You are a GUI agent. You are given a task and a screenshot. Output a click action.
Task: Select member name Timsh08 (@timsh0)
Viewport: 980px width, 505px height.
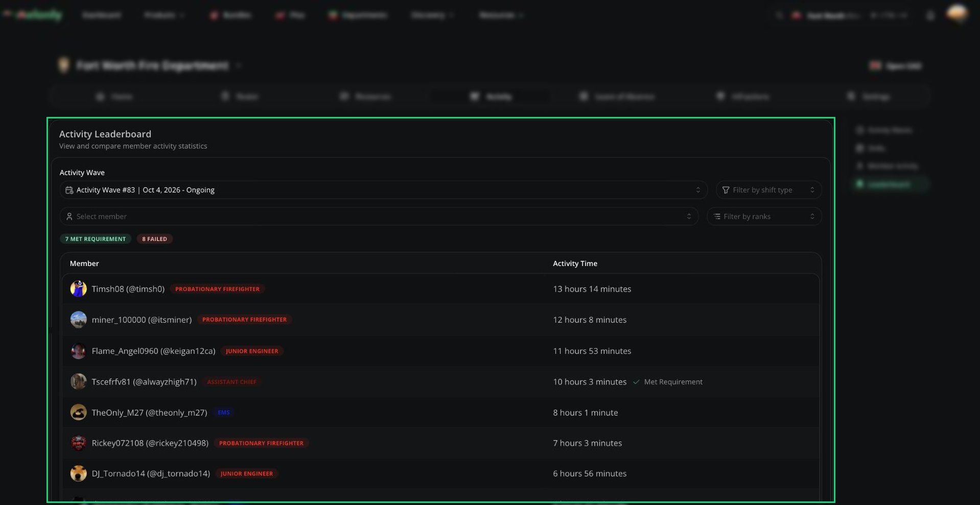(128, 289)
